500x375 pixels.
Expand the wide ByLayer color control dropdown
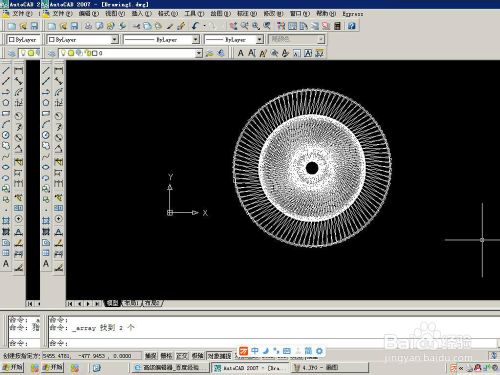point(115,39)
